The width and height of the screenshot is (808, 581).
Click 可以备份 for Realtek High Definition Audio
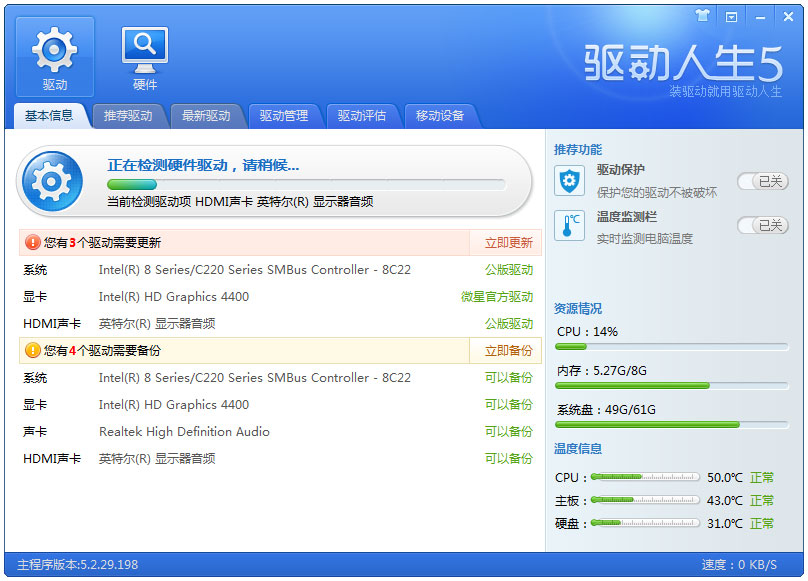[x=509, y=431]
